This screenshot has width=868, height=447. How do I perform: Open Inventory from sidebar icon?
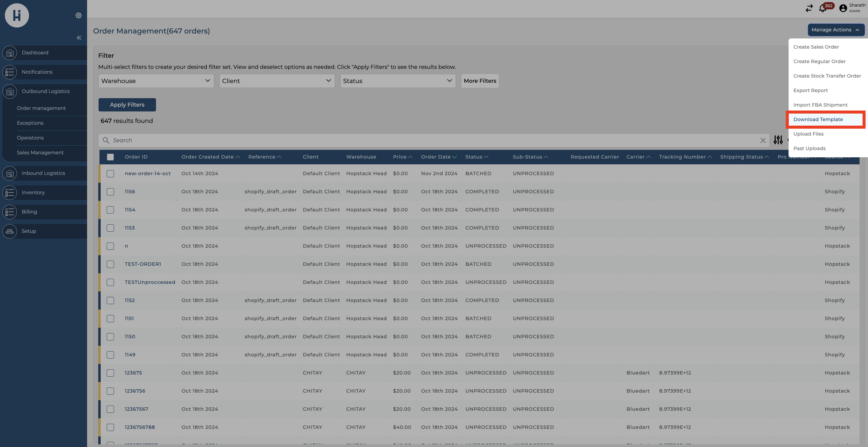click(10, 192)
